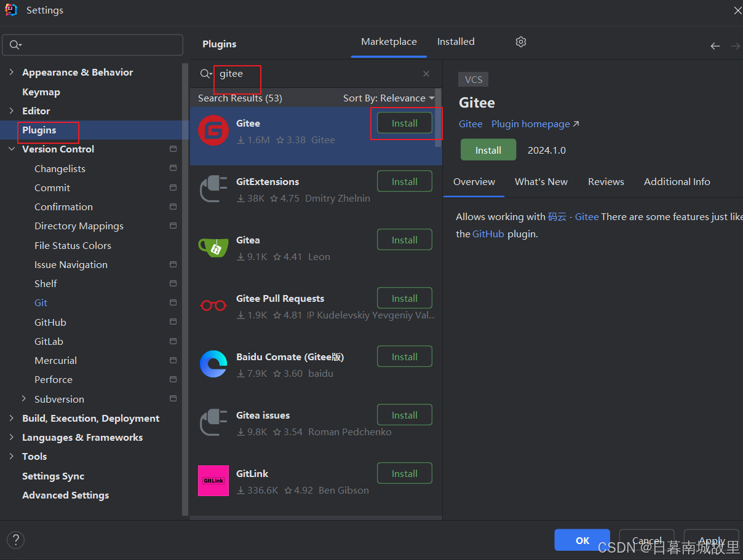743x560 pixels.
Task: Click the project-level icon beside Git
Action: 173,302
